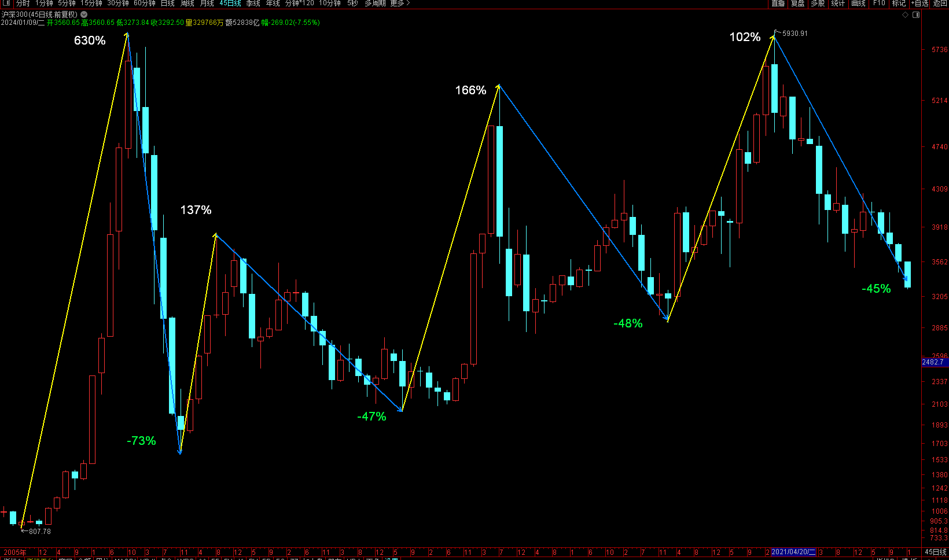
Task: Click the 2005年 label on time axis
Action: click(14, 552)
